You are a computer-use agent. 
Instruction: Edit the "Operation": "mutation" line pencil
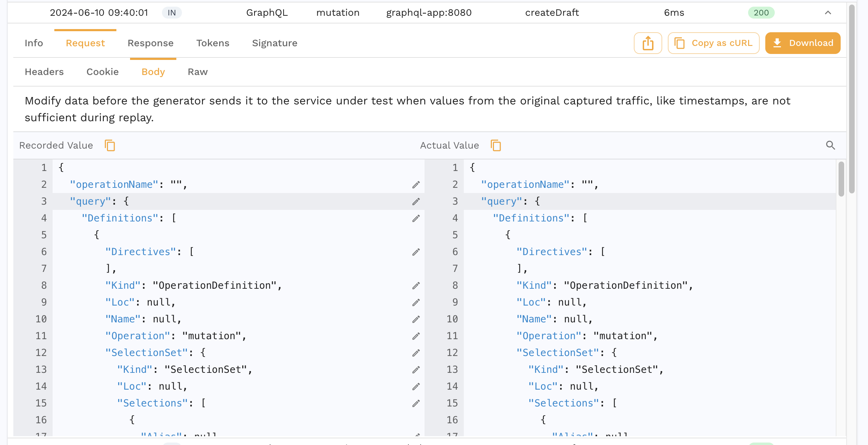pyautogui.click(x=416, y=336)
